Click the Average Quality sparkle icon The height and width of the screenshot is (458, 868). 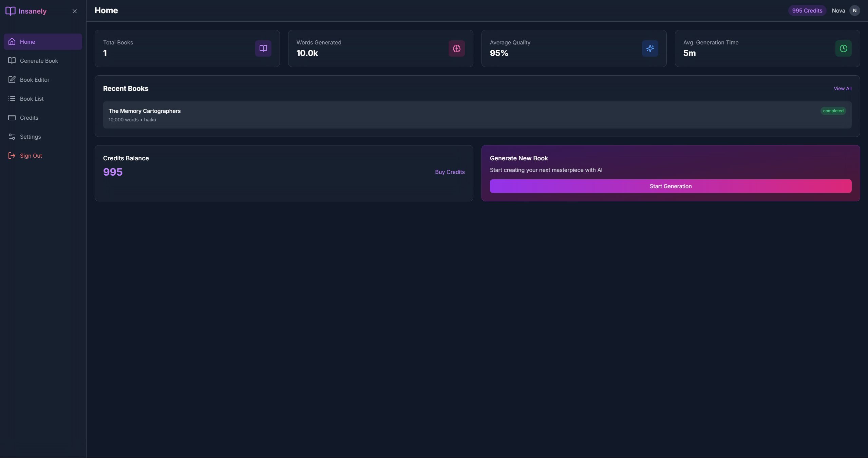650,48
